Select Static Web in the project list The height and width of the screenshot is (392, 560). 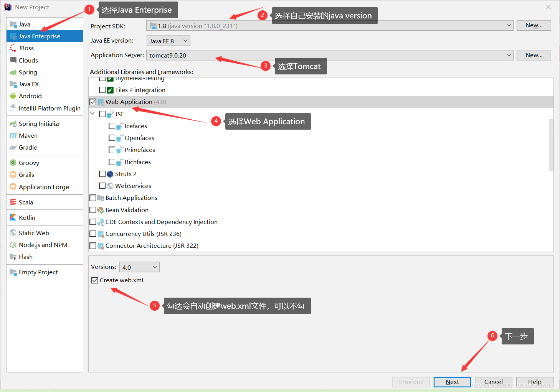[45, 233]
